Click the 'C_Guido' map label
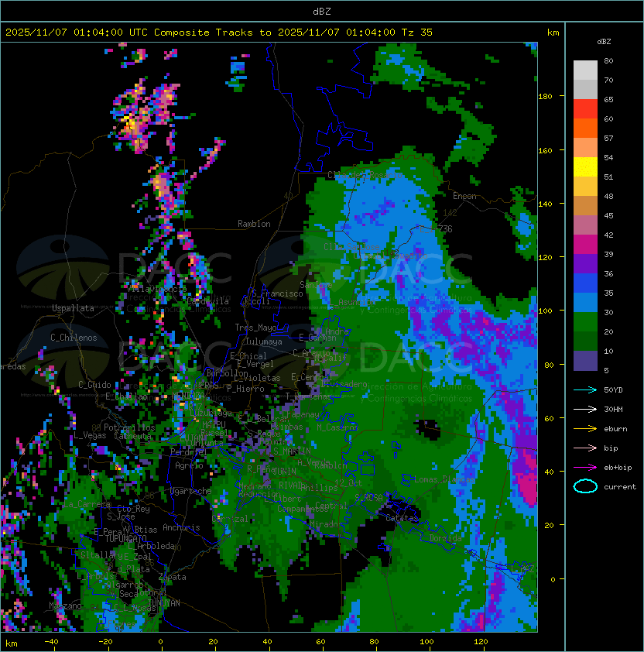Image resolution: width=644 pixels, height=652 pixels. [94, 385]
